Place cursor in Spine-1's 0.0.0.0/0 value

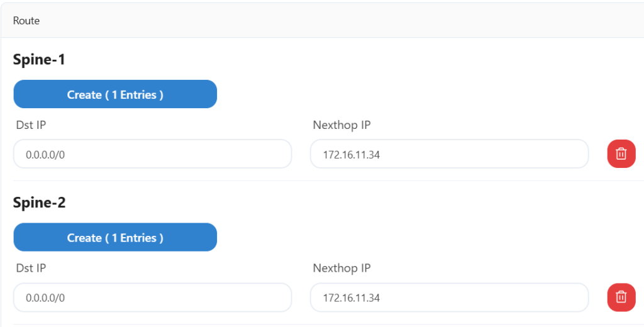pos(45,155)
